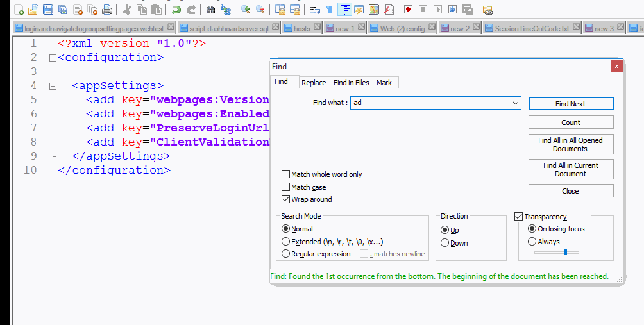644x325 pixels.
Task: Stop macro recording square icon
Action: (x=423, y=10)
